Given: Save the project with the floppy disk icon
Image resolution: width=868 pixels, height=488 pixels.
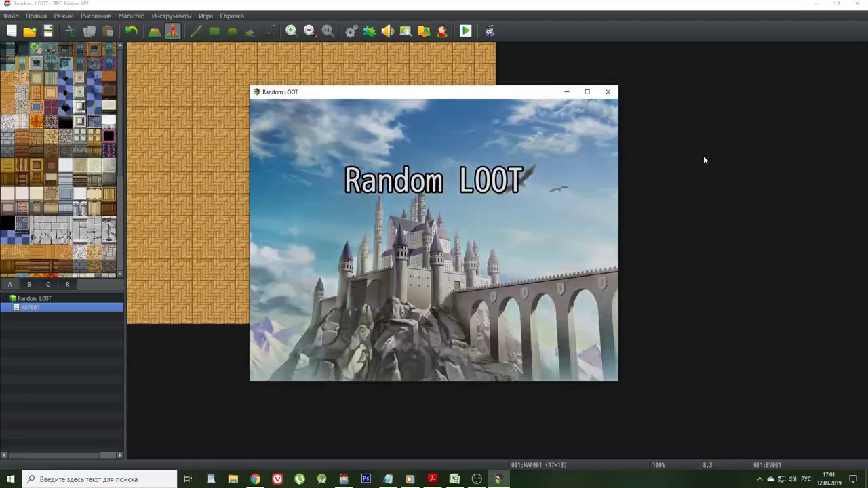Looking at the screenshot, I should coord(48,30).
